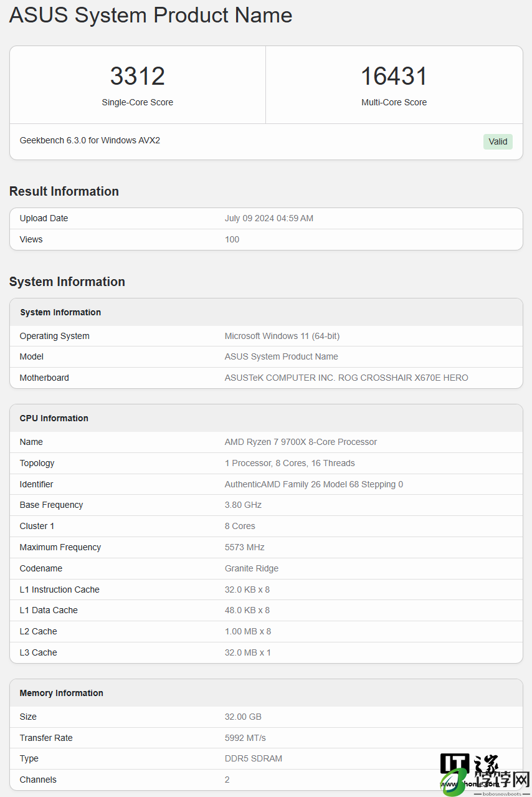Click the CPU Name label
This screenshot has width=532, height=797.
click(31, 442)
